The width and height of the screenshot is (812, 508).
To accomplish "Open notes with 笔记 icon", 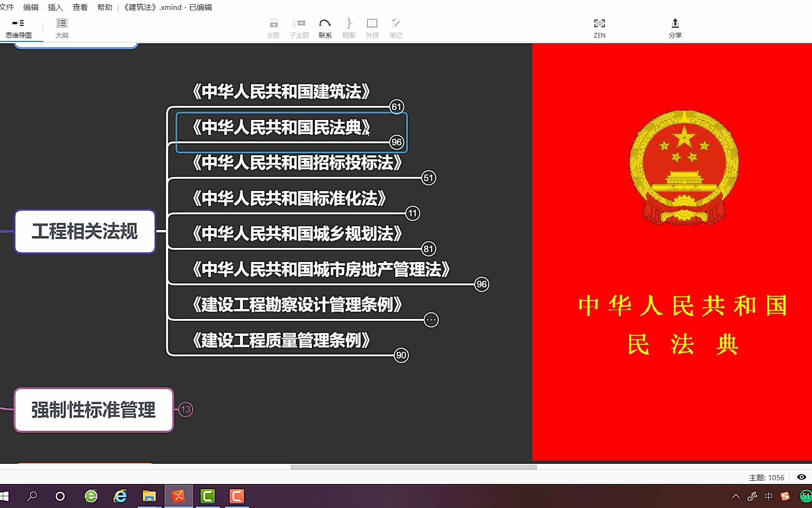I will point(396,29).
